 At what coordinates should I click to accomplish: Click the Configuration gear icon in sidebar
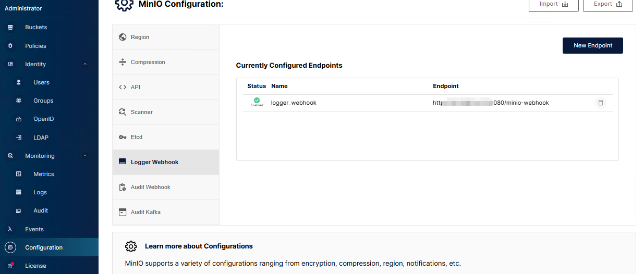click(x=10, y=247)
